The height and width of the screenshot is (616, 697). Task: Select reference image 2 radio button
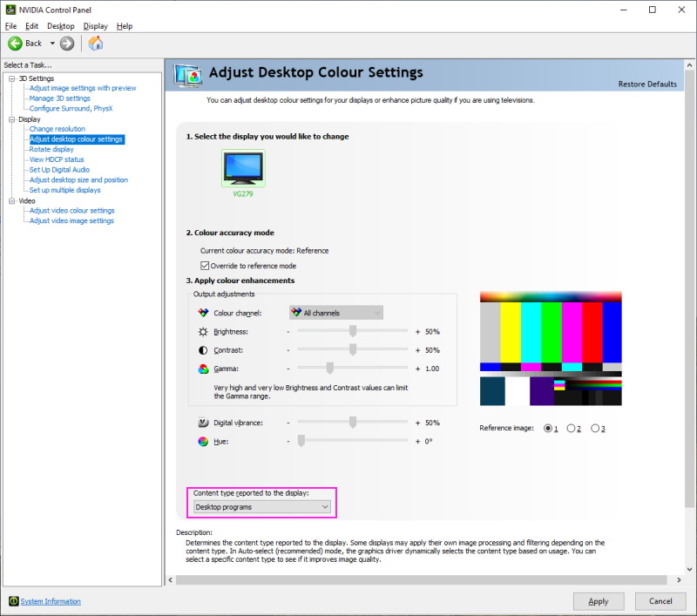572,429
